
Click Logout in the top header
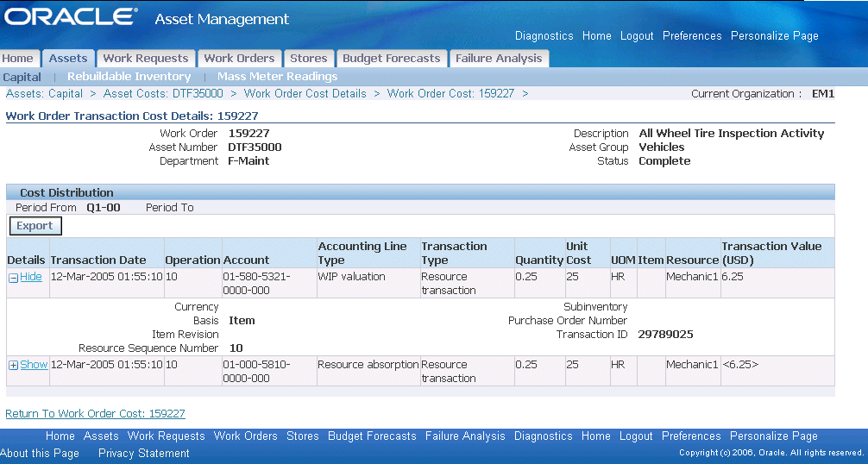pyautogui.click(x=637, y=36)
